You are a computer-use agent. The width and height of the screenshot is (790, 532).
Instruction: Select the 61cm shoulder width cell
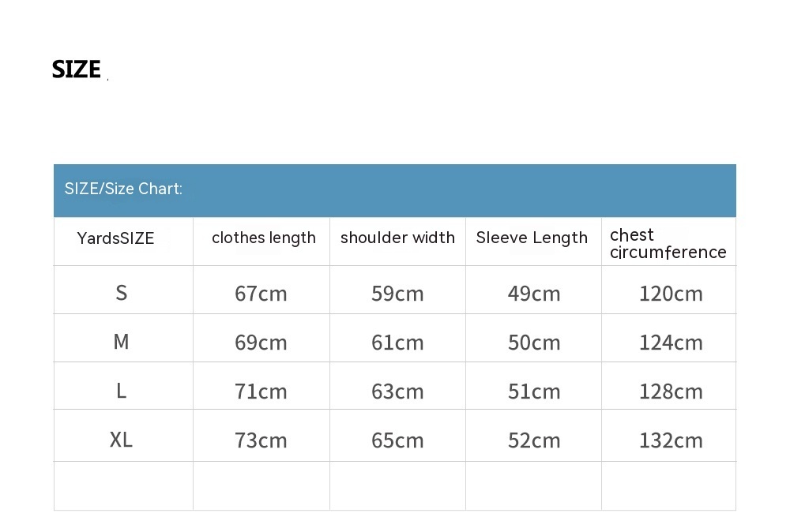(x=397, y=343)
